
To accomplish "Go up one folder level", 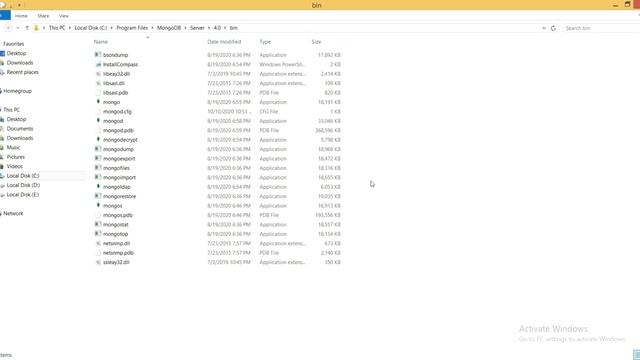I will tap(27, 28).
